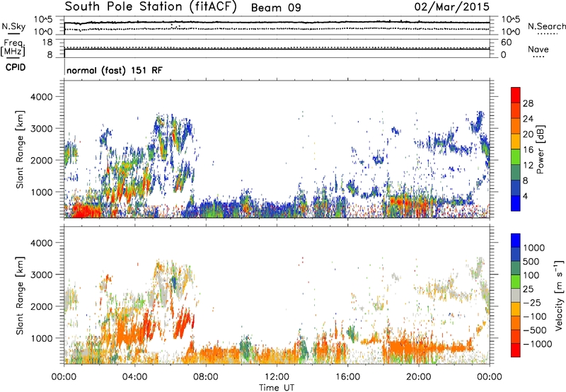Click the 'South Pole Station (fitACF)' title
This screenshot has height=392, width=566.
point(151,7)
